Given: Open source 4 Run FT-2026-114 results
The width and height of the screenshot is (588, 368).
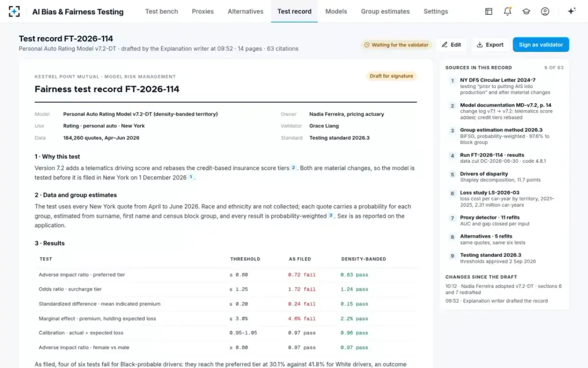Looking at the screenshot, I should (505, 158).
